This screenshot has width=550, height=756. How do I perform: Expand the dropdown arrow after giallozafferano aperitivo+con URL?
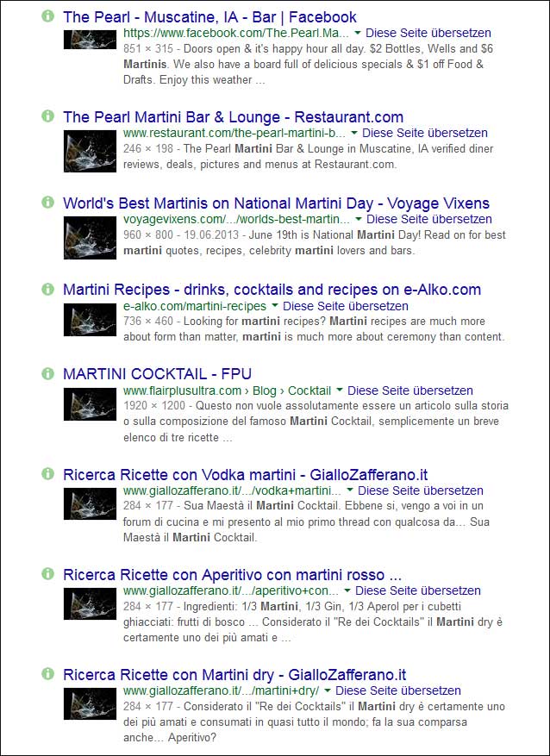click(347, 590)
